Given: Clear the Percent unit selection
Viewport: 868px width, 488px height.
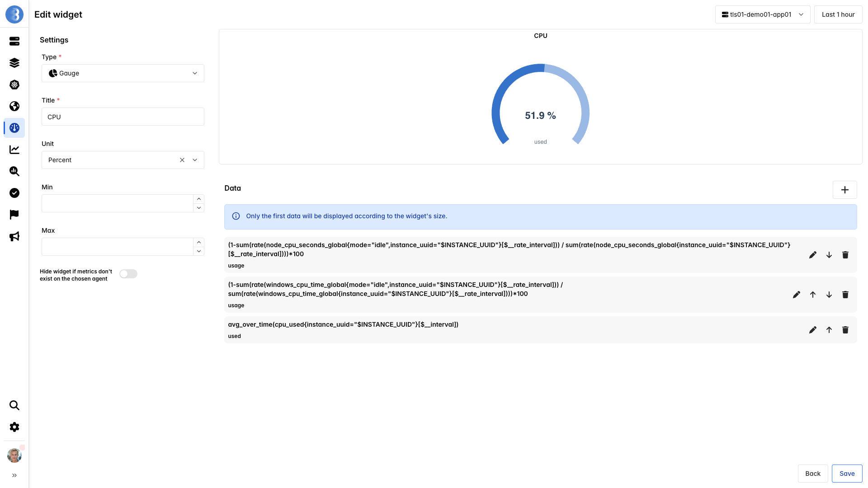Looking at the screenshot, I should (182, 160).
